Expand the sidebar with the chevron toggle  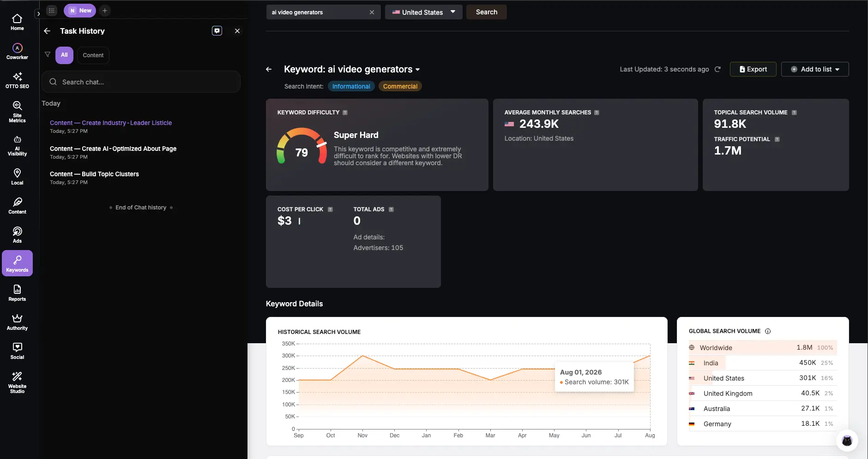pyautogui.click(x=38, y=14)
